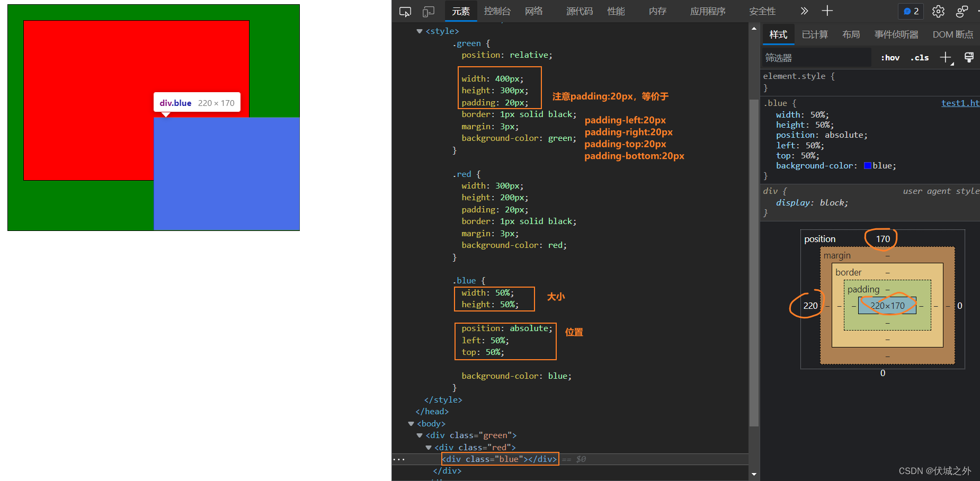
Task: Click the border label in box model
Action: point(849,272)
